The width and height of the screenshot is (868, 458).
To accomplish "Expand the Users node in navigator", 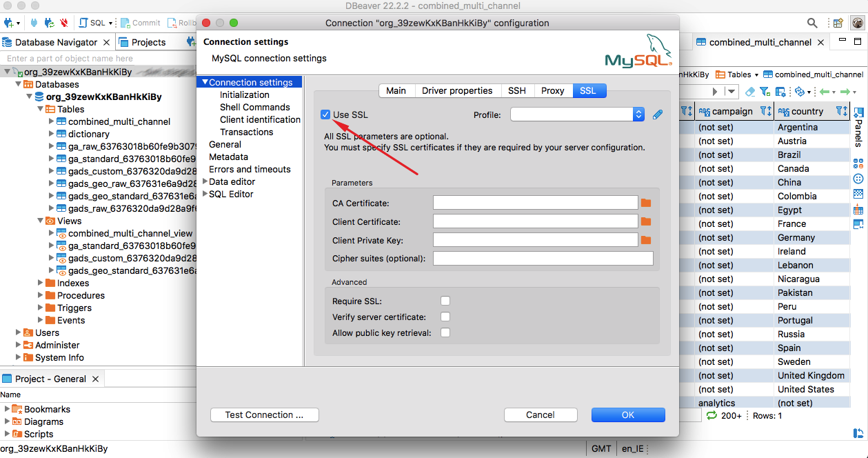I will 19,332.
